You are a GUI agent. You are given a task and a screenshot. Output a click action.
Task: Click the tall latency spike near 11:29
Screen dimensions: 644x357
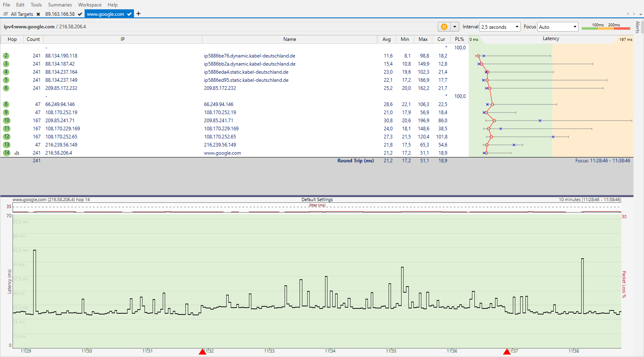pos(34,281)
